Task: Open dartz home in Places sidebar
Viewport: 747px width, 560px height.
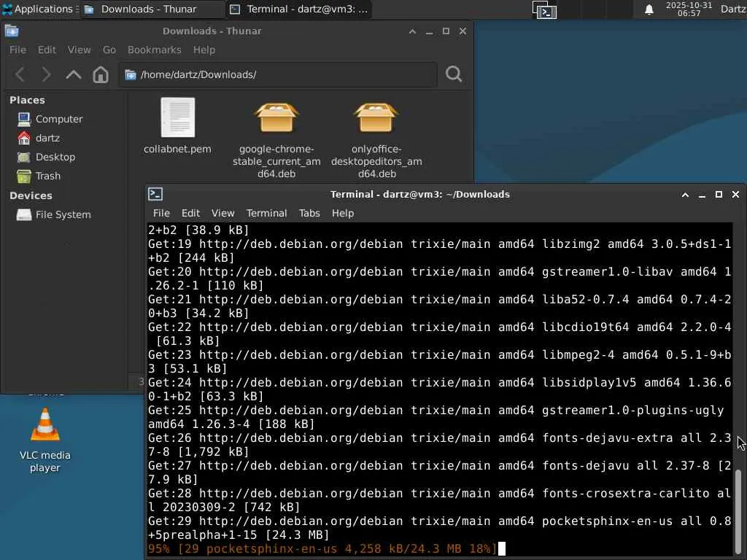Action: pyautogui.click(x=38, y=138)
